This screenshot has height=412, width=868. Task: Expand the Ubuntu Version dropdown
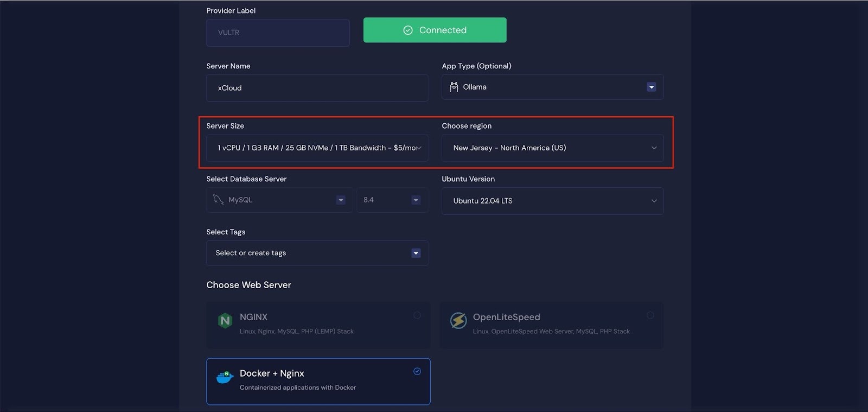tap(654, 201)
